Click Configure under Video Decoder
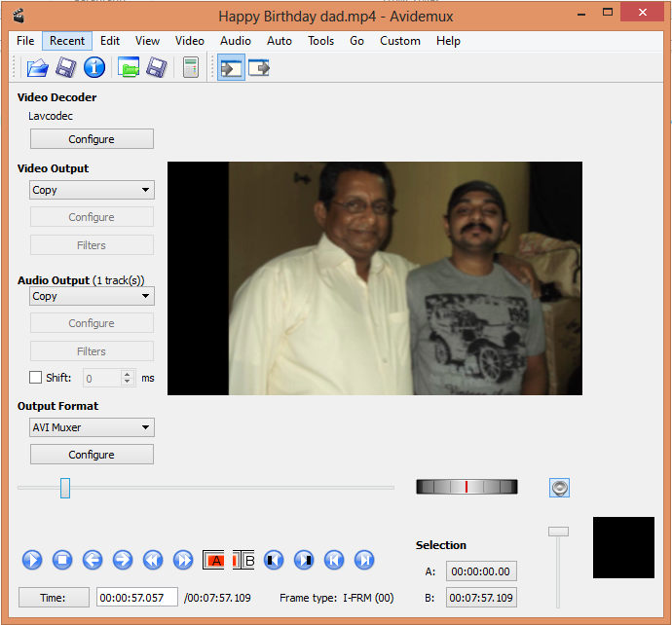672x625 pixels. tap(92, 139)
